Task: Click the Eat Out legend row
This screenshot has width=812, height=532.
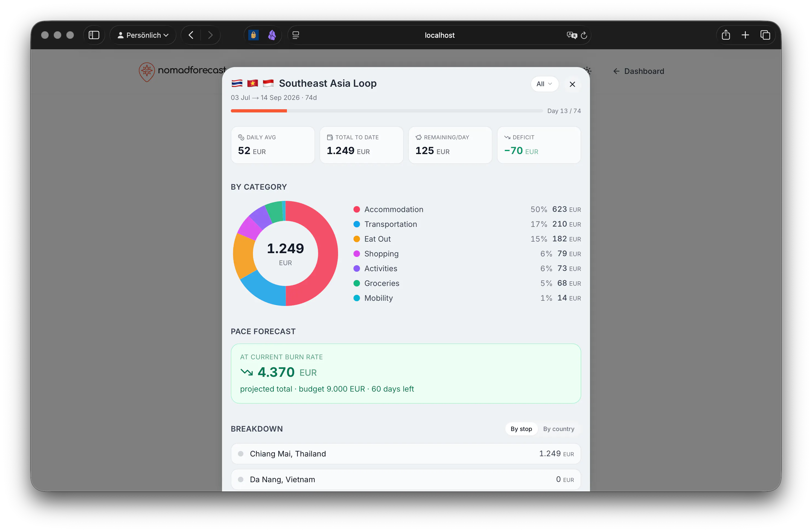Action: coord(467,239)
